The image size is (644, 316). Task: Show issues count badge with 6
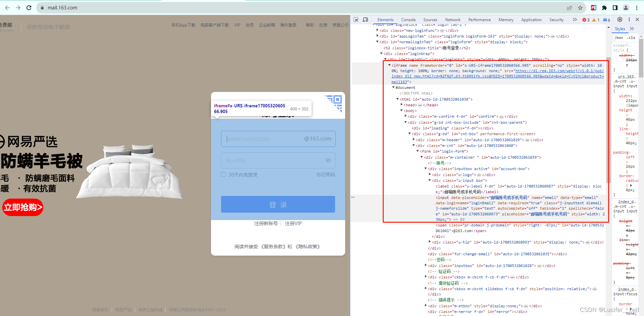click(607, 20)
